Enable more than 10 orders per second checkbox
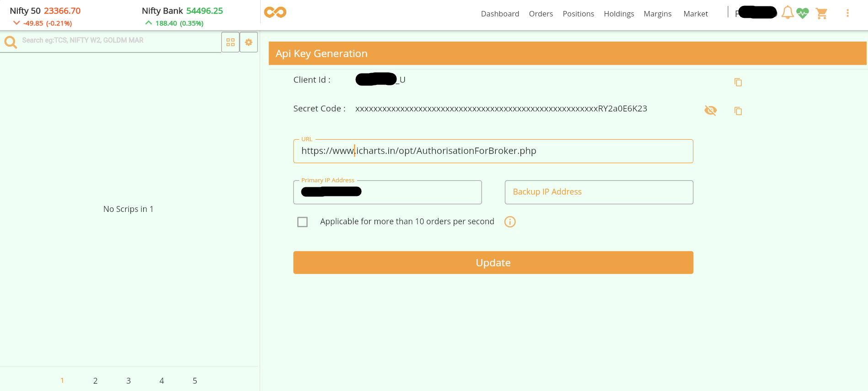The width and height of the screenshot is (868, 391). (302, 222)
